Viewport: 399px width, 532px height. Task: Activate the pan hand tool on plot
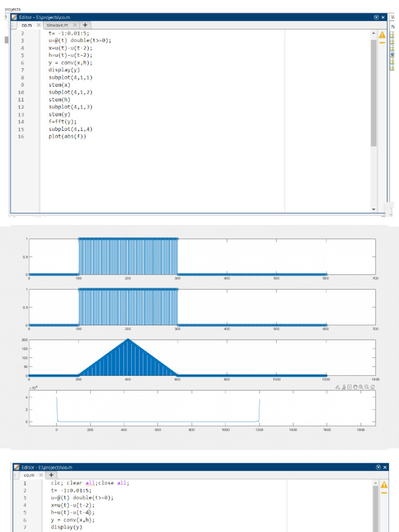[x=355, y=387]
